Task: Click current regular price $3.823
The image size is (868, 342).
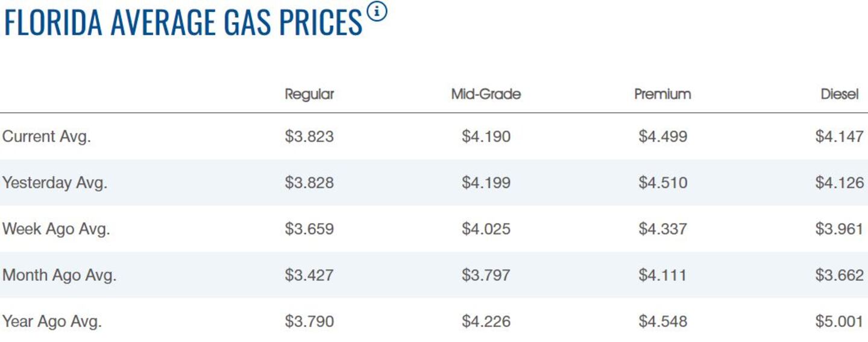Action: [x=309, y=136]
